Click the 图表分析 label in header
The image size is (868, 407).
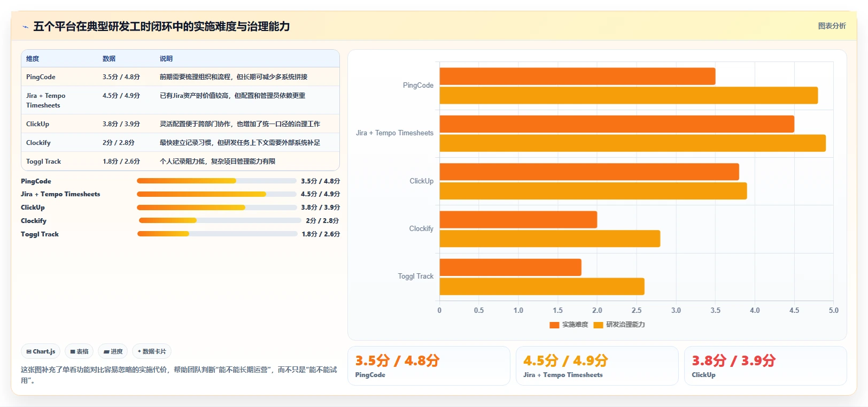[832, 26]
